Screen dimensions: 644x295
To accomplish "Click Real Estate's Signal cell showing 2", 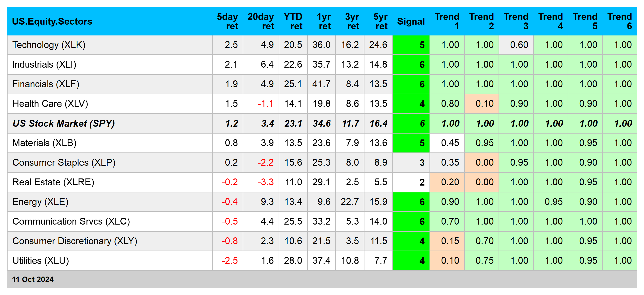I will [411, 182].
